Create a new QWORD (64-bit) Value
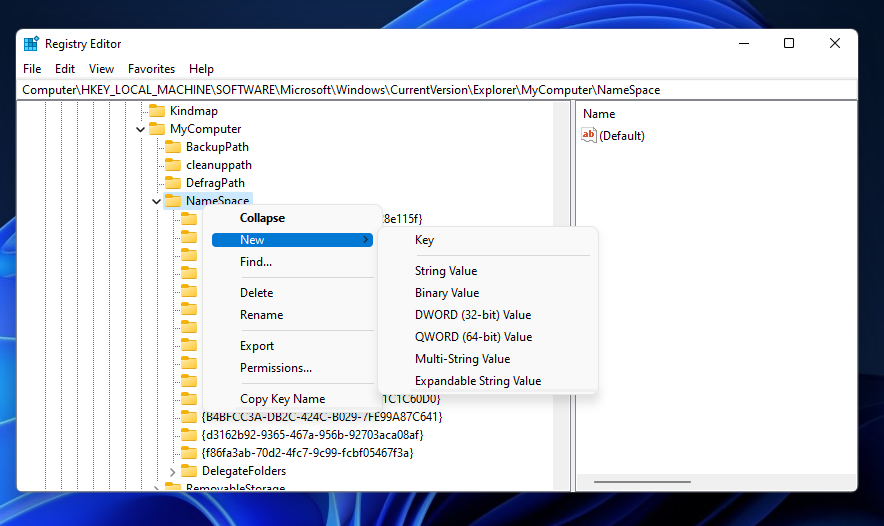Screen dimensions: 884x526 (488, 337)
